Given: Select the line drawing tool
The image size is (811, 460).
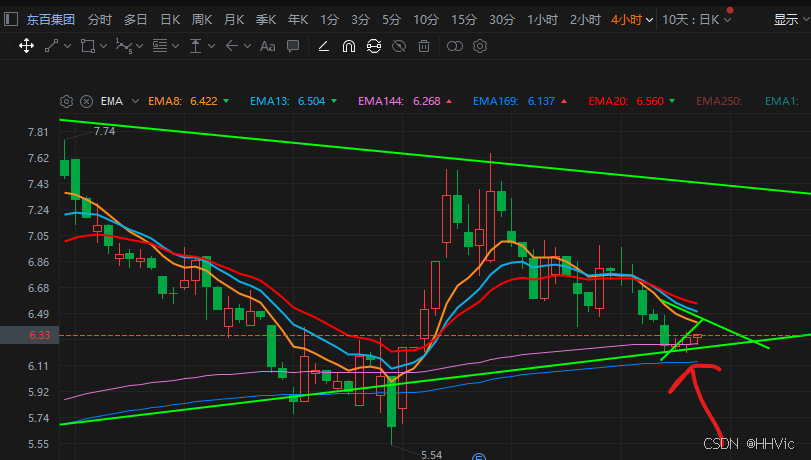Looking at the screenshot, I should pos(52,46).
